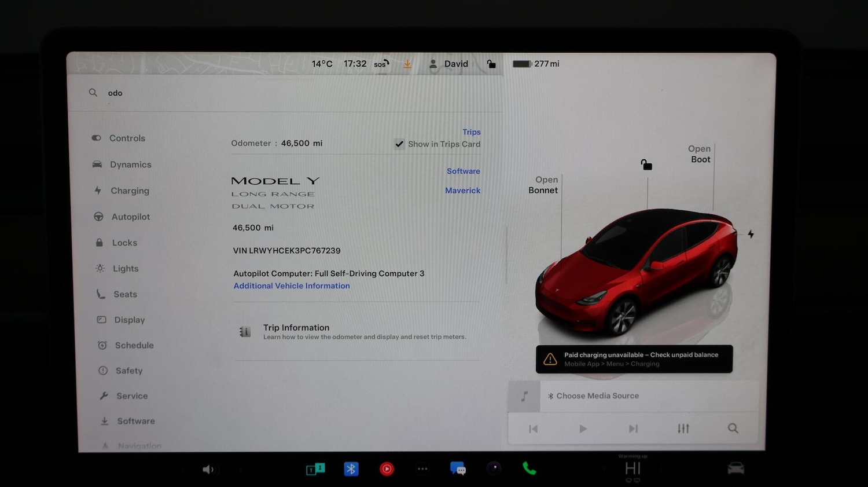Tap the Autopilot Computer info text
Image resolution: width=868 pixels, height=487 pixels.
pyautogui.click(x=329, y=273)
